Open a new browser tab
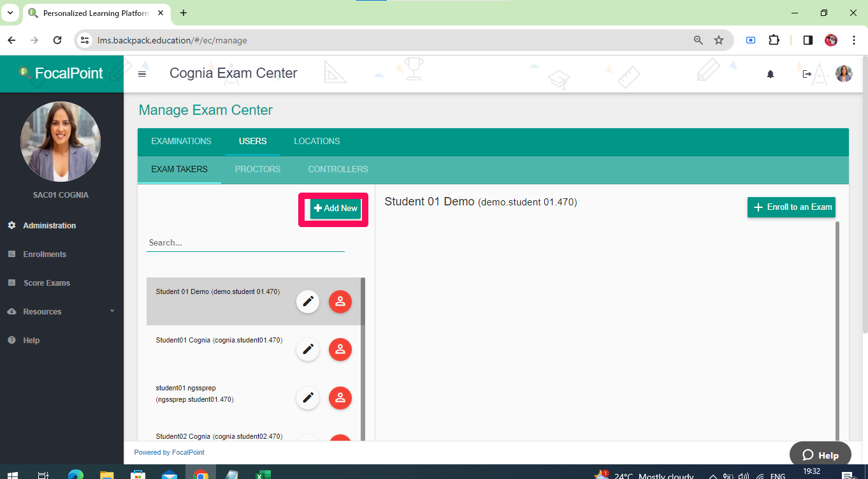The width and height of the screenshot is (868, 479). click(x=184, y=13)
